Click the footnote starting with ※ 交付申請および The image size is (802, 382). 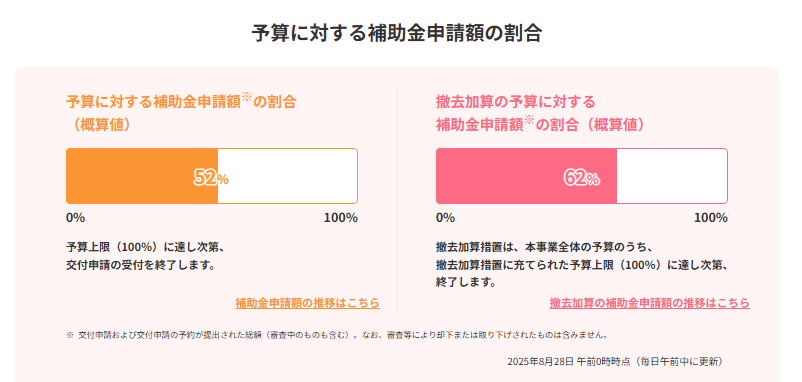(x=338, y=335)
